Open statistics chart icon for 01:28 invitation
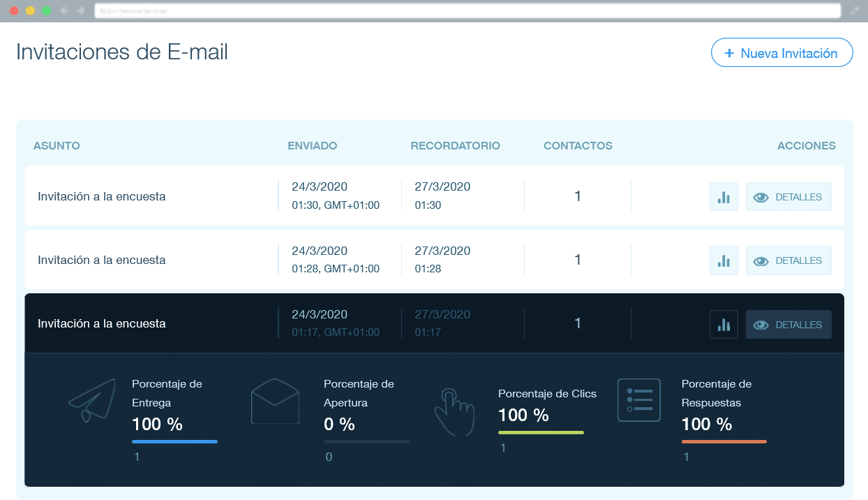868x500 pixels. [x=724, y=260]
